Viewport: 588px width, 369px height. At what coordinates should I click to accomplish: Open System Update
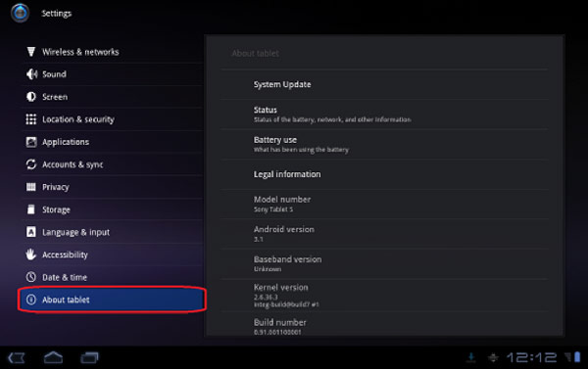(x=384, y=84)
